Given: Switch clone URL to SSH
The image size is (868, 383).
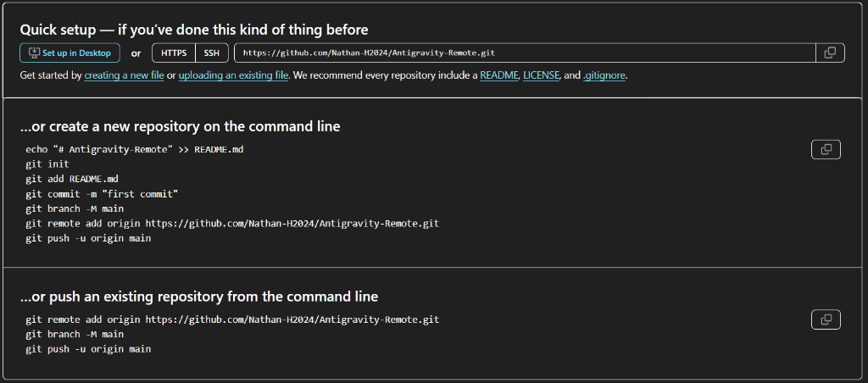Looking at the screenshot, I should 212,53.
